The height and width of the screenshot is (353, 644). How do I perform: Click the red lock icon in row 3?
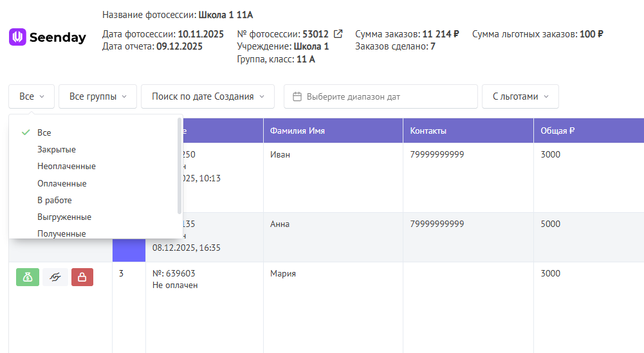point(82,277)
